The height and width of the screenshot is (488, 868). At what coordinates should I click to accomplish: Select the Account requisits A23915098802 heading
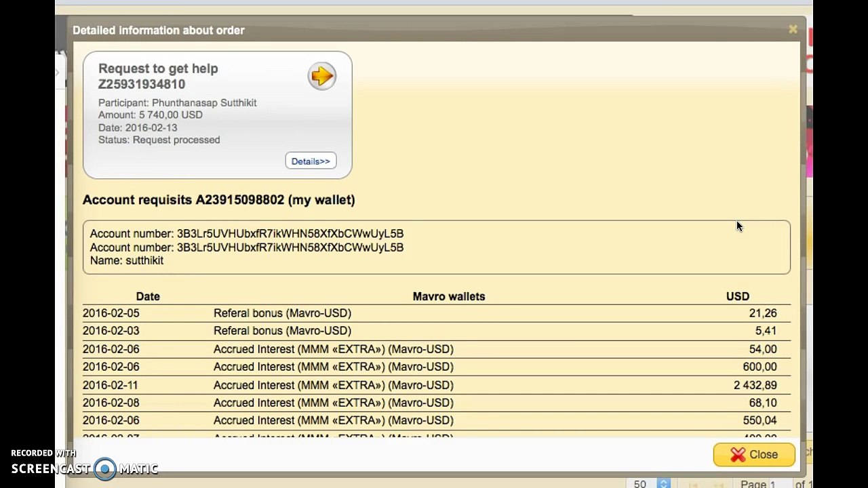pos(219,199)
